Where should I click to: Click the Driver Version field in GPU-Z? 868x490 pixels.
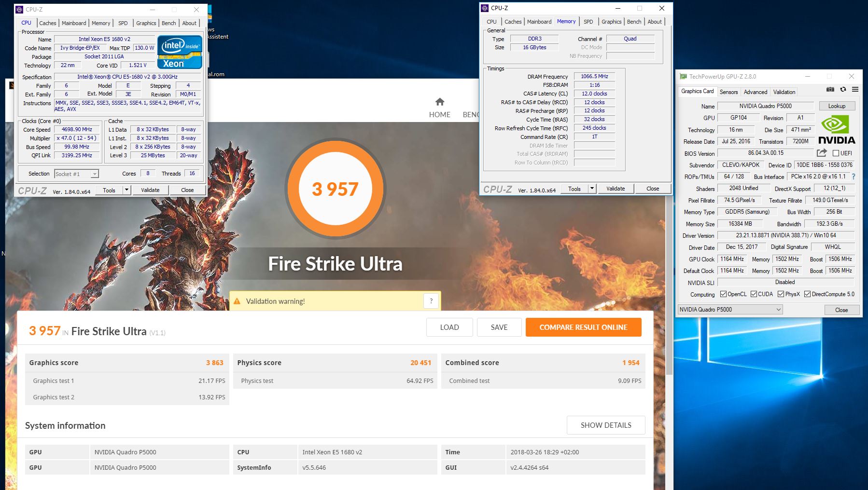[x=786, y=235]
